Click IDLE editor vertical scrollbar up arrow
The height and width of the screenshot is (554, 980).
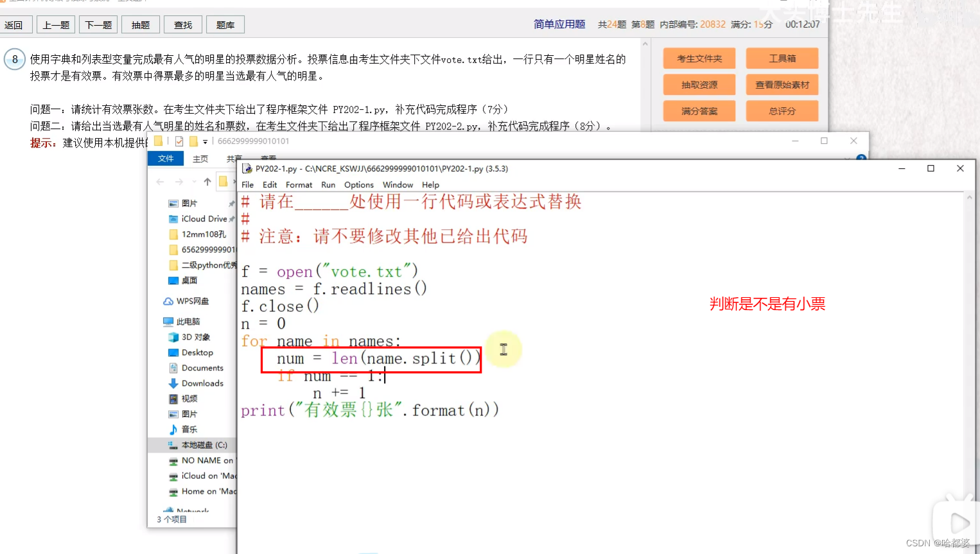pyautogui.click(x=969, y=198)
